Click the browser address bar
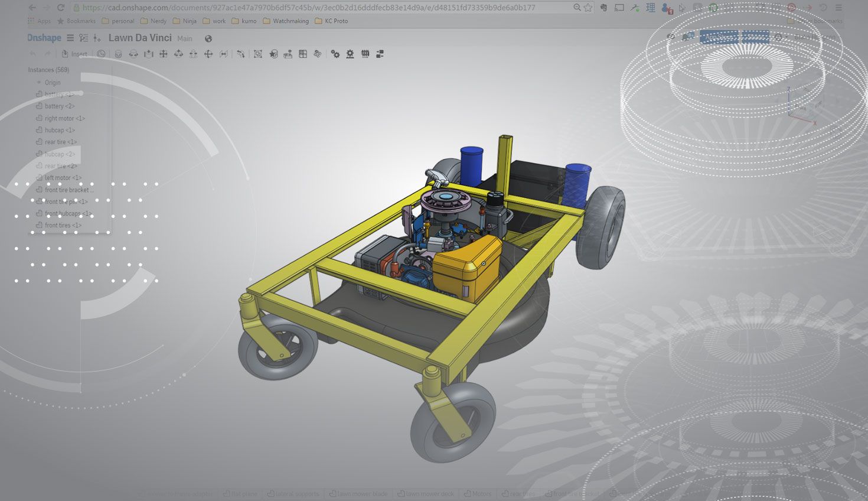The width and height of the screenshot is (868, 501). (319, 8)
